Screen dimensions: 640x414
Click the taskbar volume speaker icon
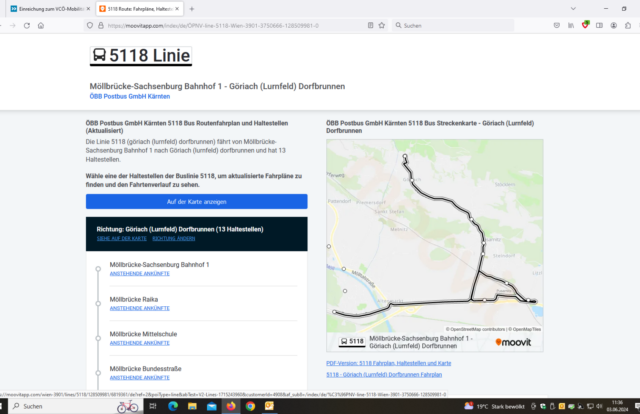pos(599,406)
